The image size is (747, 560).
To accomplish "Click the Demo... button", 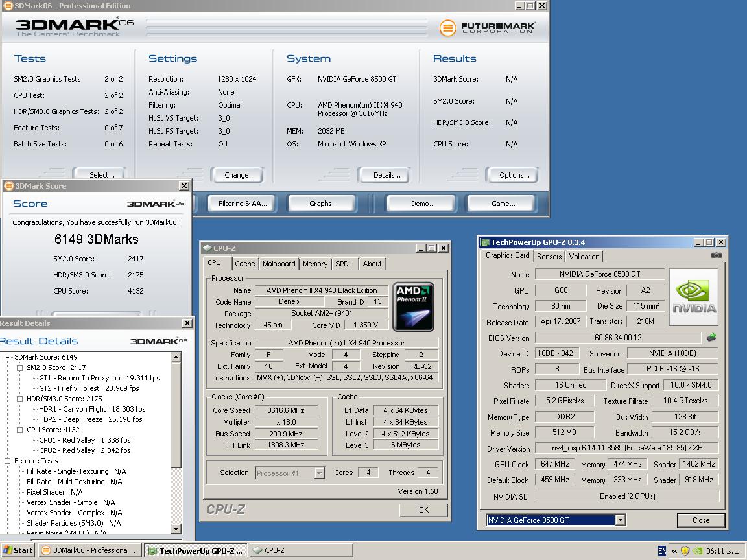I will point(422,204).
